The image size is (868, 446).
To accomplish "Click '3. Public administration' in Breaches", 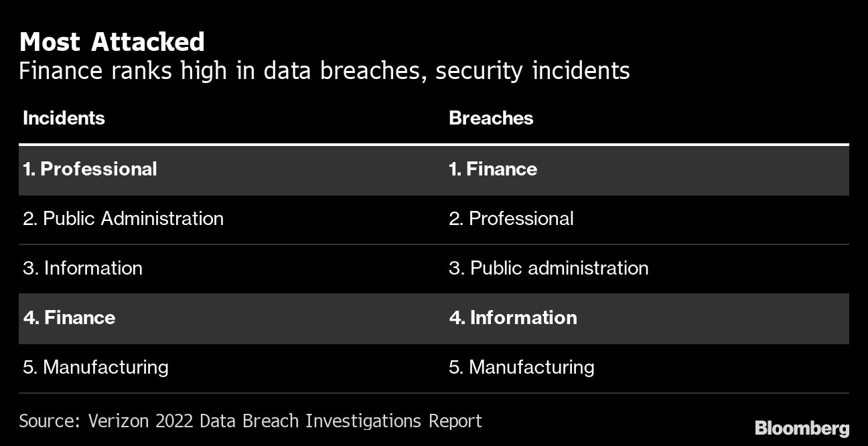I will (549, 268).
